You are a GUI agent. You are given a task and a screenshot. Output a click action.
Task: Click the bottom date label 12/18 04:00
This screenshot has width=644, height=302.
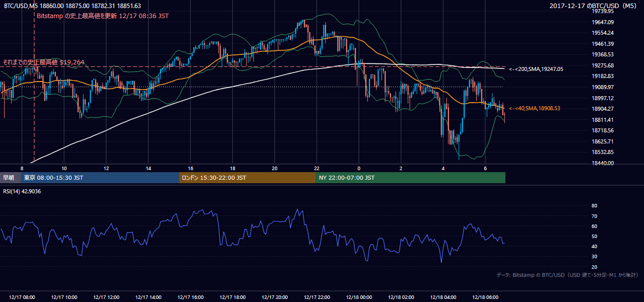click(x=443, y=297)
